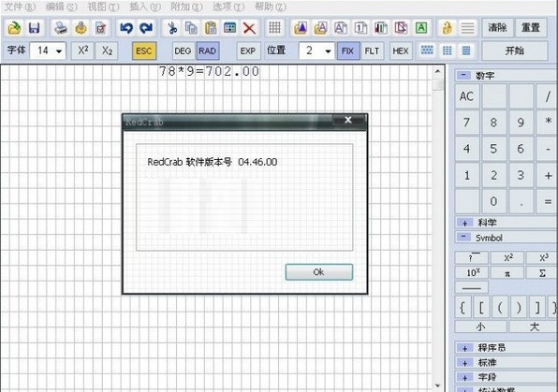Click the AC key on the keypad
The width and height of the screenshot is (558, 392).
[466, 96]
